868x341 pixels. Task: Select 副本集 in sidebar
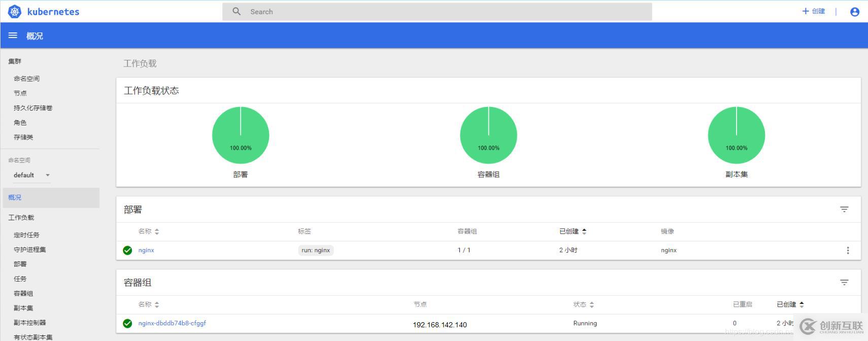click(x=23, y=309)
